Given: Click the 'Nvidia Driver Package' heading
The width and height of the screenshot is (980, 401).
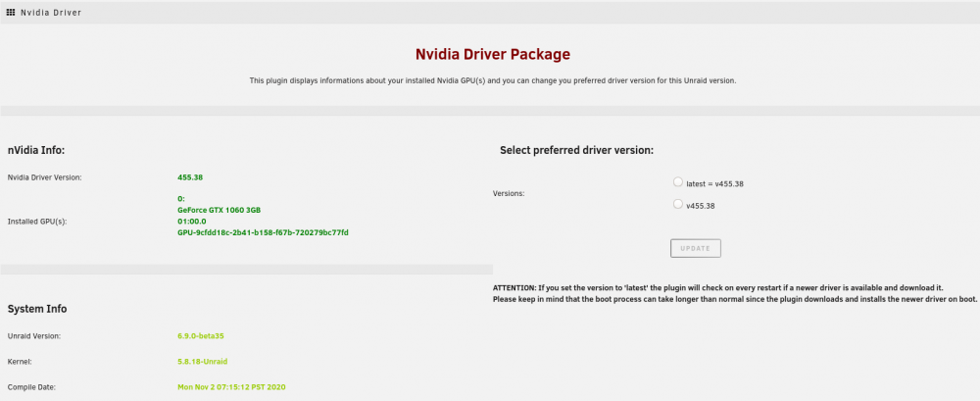Looking at the screenshot, I should point(493,55).
